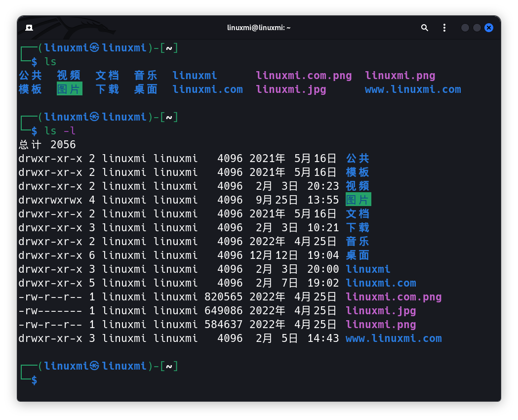Click www.linuxmi.com in plain ls output
The image size is (518, 420).
pyautogui.click(x=413, y=89)
